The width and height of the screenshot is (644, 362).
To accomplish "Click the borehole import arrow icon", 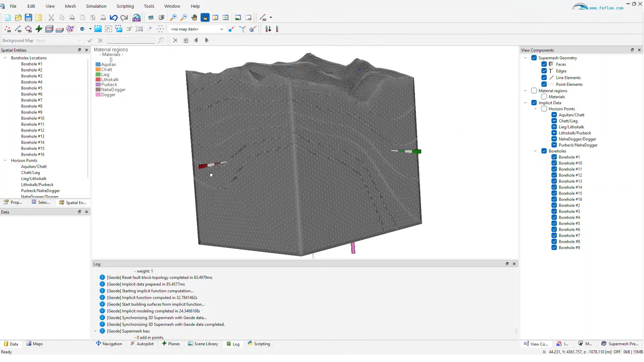I will click(x=268, y=29).
